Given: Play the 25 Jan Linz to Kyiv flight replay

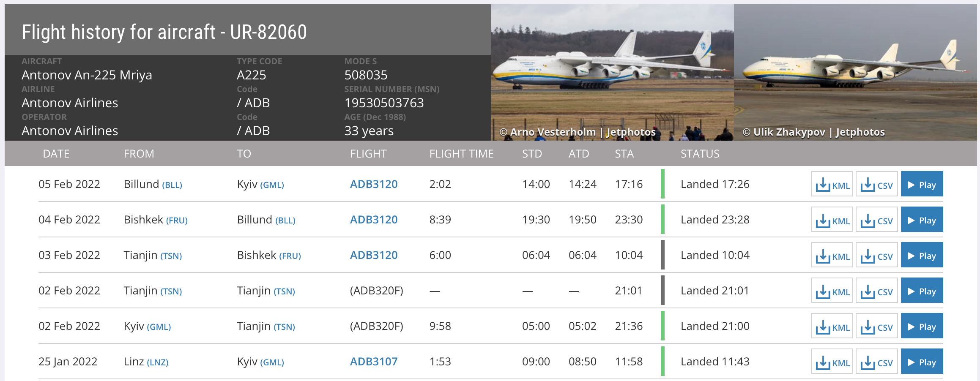Looking at the screenshot, I should 922,361.
